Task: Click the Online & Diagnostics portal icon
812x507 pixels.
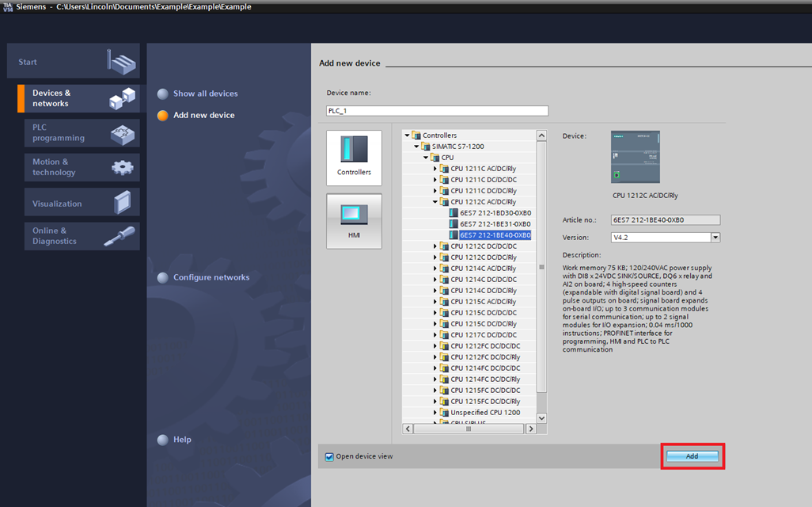Action: (123, 235)
